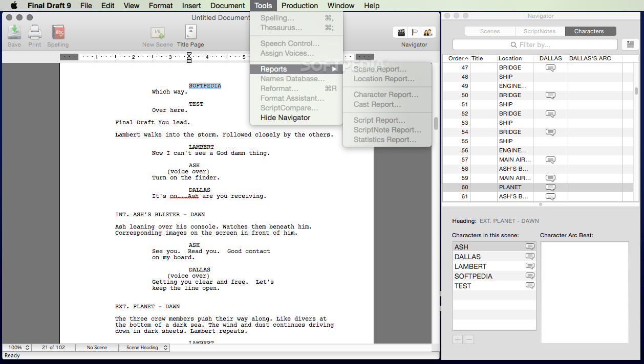
Task: Click the dialogue bubble icon in row 57
Action: [550, 160]
